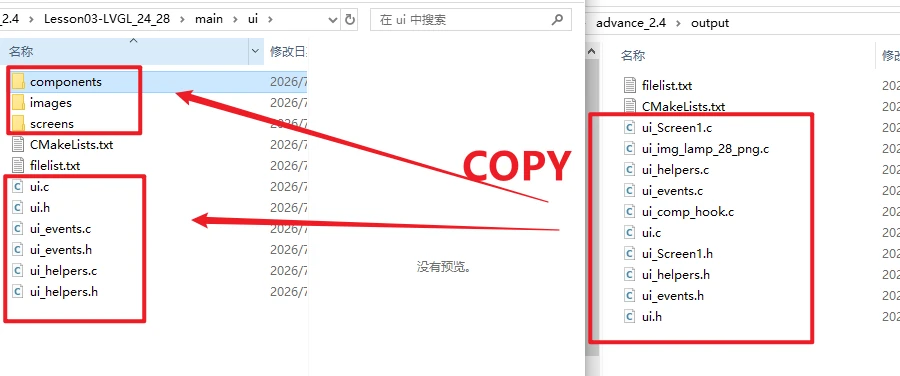Select the ui_events.c name in ui window

point(61,228)
